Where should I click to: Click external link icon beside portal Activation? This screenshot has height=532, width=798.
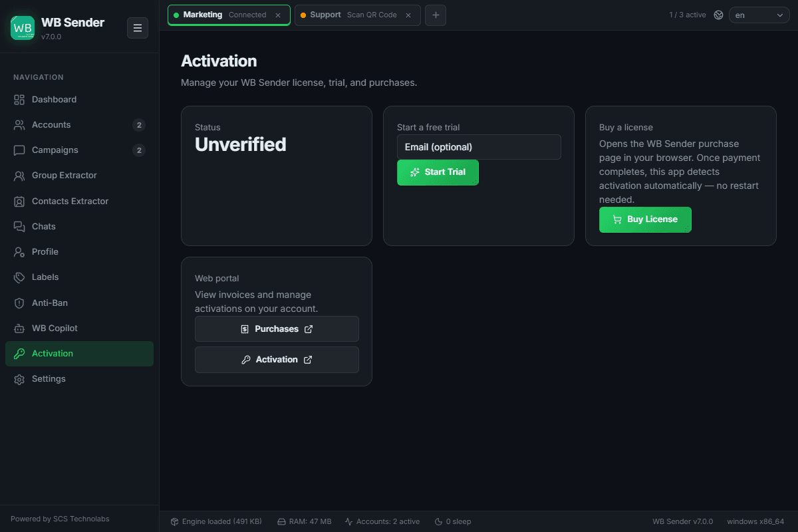[308, 360]
